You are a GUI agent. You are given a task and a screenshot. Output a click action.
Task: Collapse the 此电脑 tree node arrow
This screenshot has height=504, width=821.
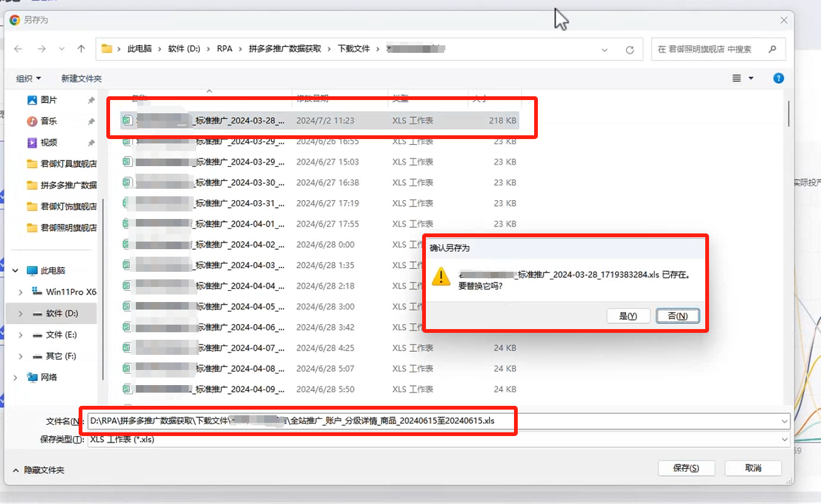point(16,271)
